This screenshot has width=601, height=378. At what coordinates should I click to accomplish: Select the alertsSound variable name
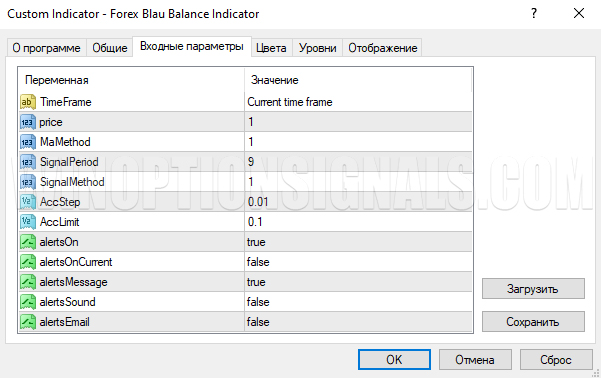[67, 302]
